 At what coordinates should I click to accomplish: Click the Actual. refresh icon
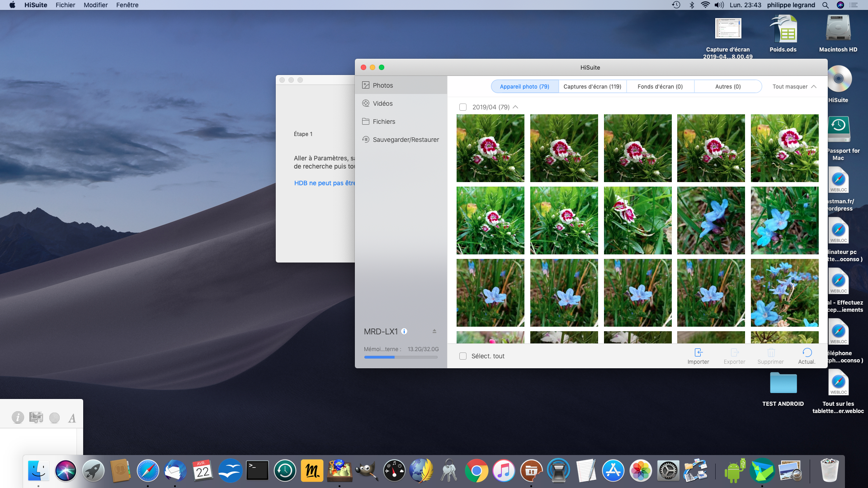click(807, 353)
